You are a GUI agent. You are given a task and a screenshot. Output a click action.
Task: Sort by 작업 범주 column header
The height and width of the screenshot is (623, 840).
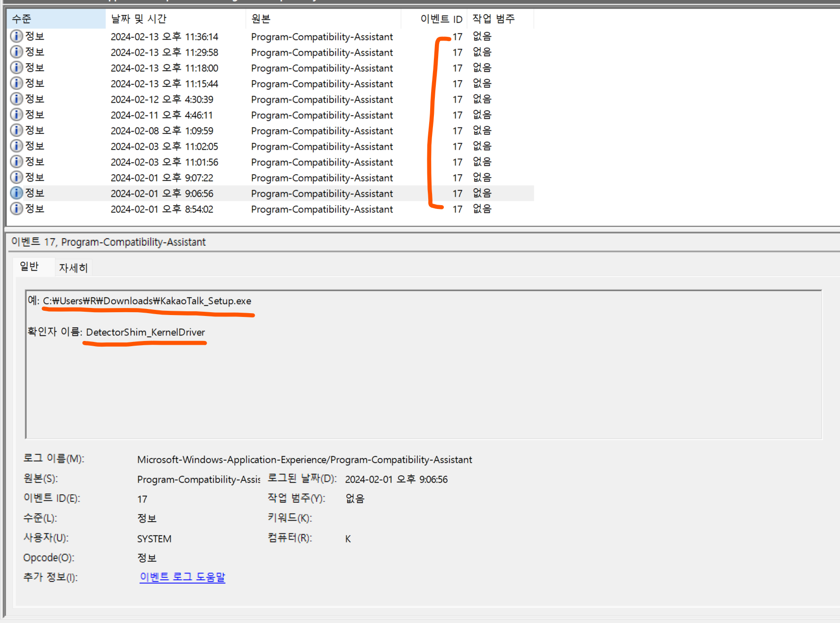pos(500,19)
